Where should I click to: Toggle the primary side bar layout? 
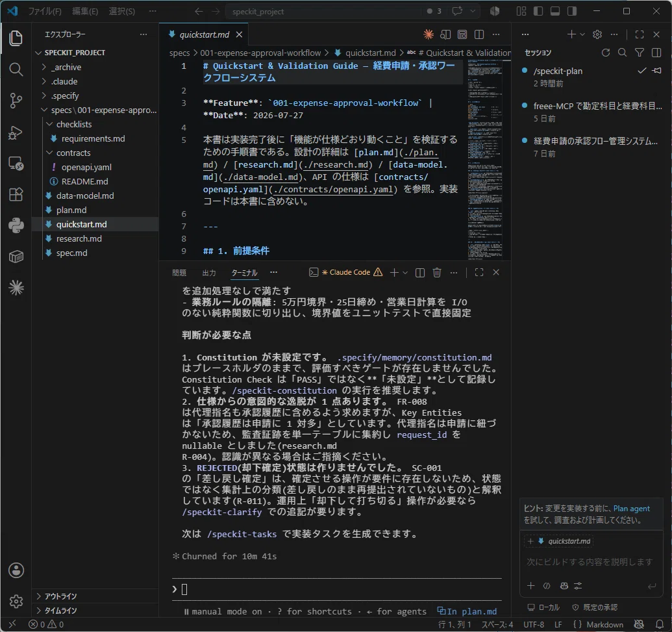point(538,11)
